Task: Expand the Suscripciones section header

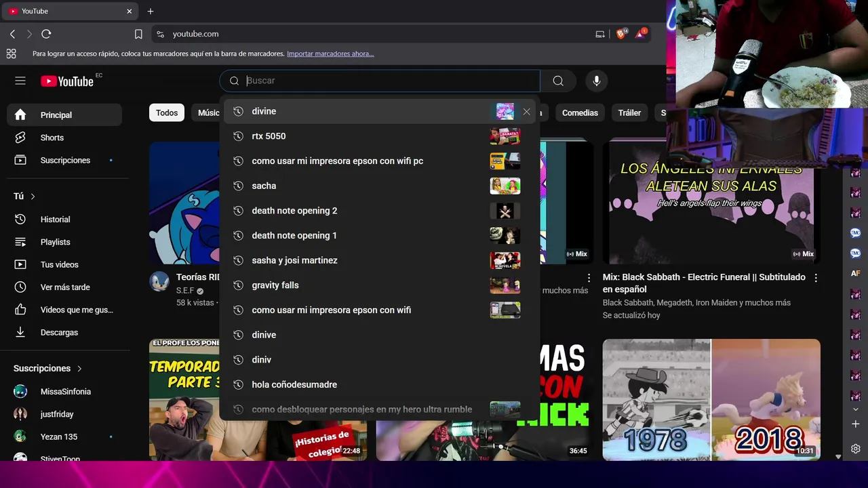Action: point(48,369)
